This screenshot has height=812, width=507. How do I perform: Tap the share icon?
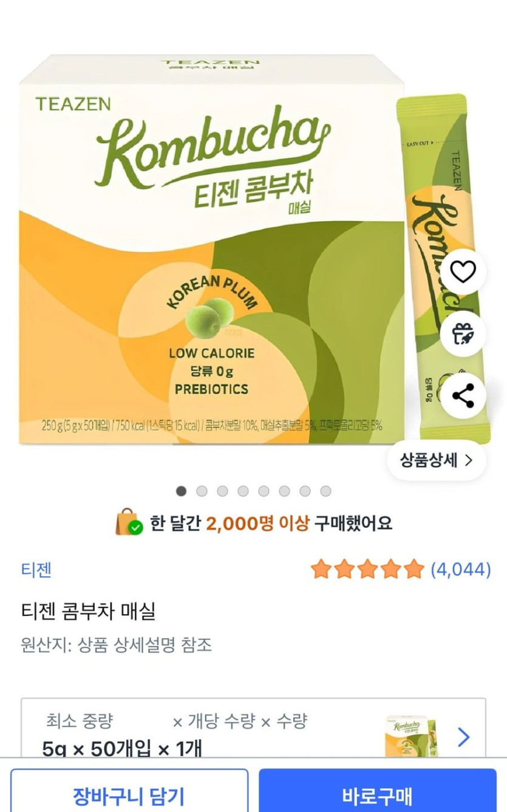[463, 395]
